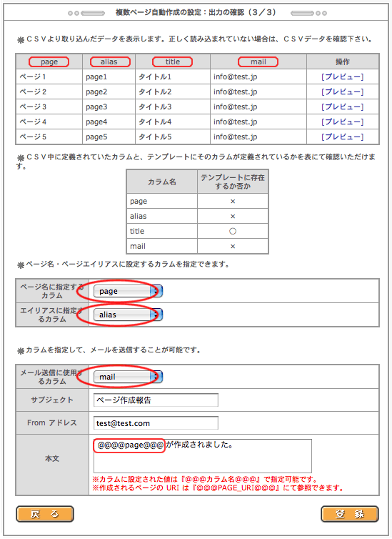This screenshot has width=392, height=539.
Task: Click the エイリアスに指定するカラム label
Action: (x=52, y=315)
